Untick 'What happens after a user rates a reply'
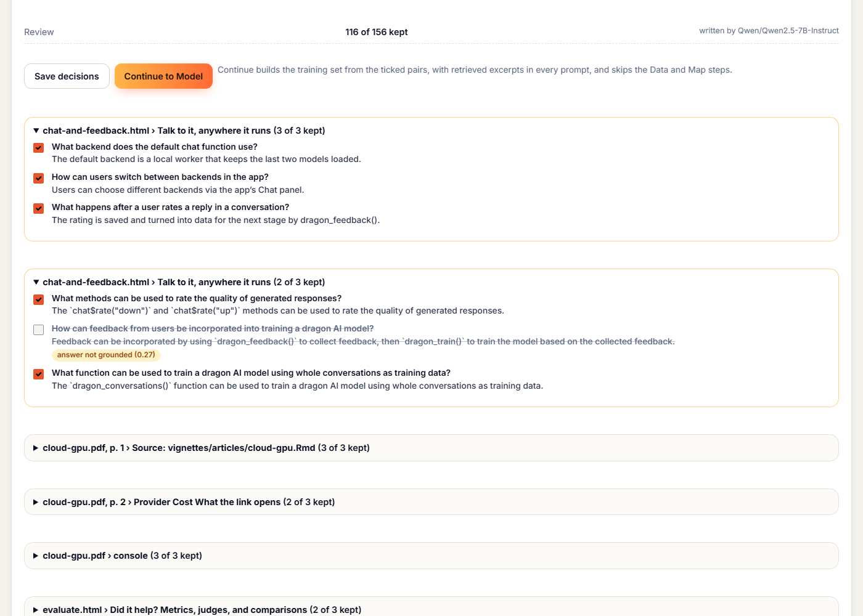Screen dimensions: 863x616 point(38,208)
